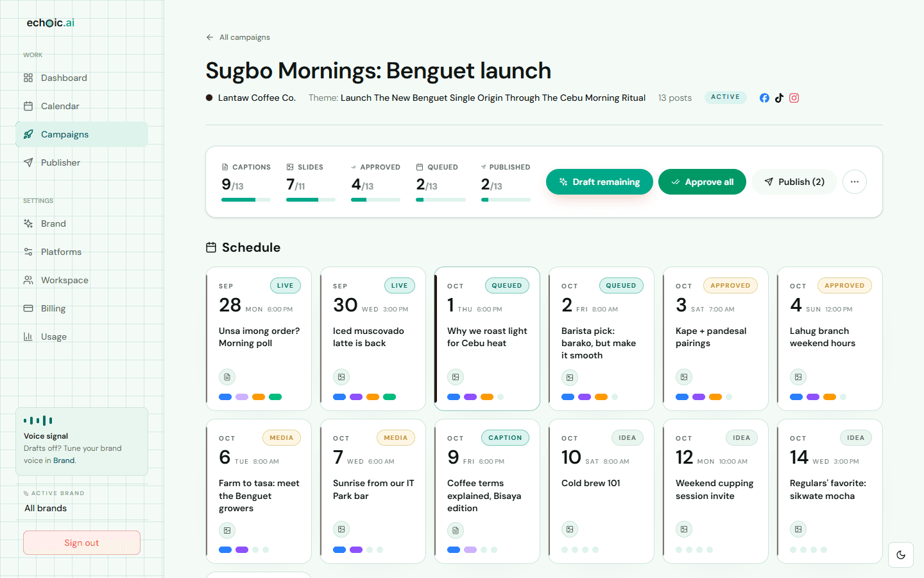
Task: Click image icon on Lahug branch card
Action: tap(798, 377)
